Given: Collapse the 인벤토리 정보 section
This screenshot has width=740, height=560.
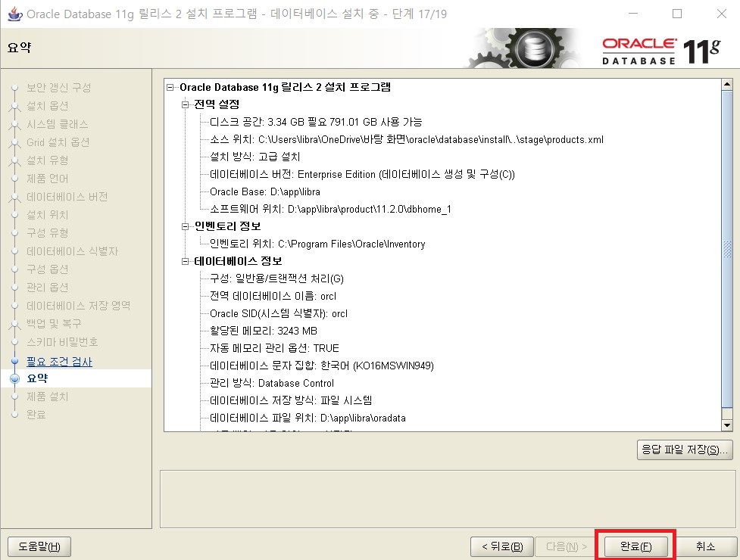Looking at the screenshot, I should 186,227.
